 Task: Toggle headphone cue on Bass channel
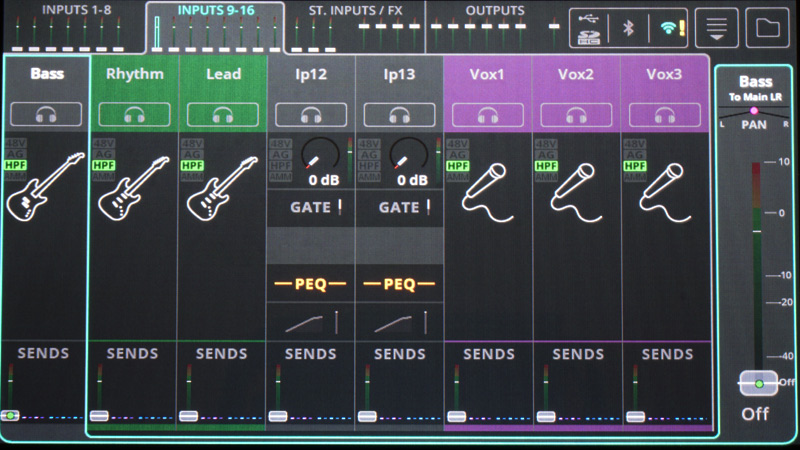pyautogui.click(x=45, y=114)
